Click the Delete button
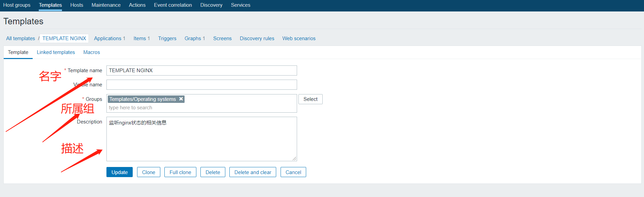 (x=213, y=172)
